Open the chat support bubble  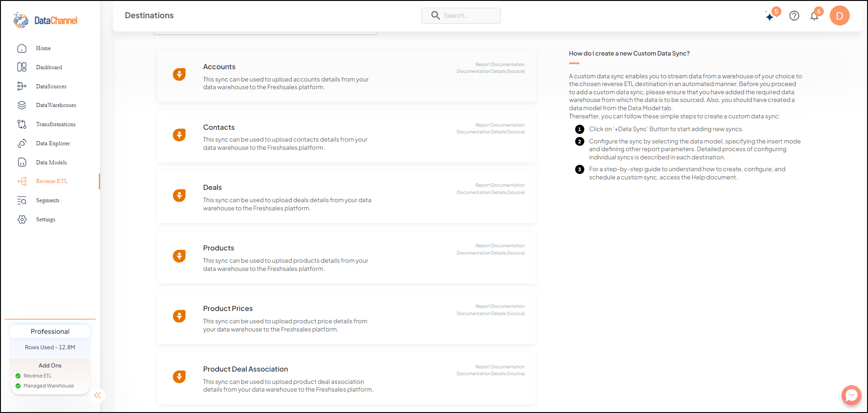click(851, 395)
